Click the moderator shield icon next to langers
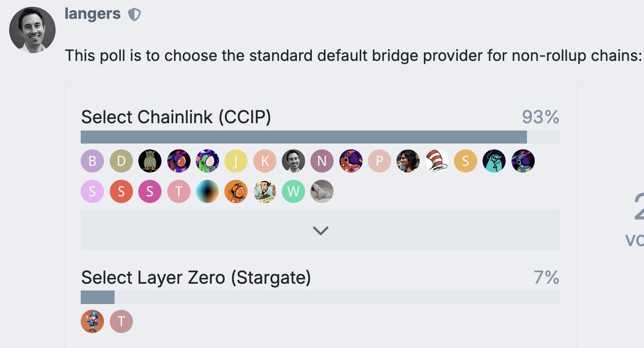Screen dimensions: 644x348 click(x=134, y=15)
